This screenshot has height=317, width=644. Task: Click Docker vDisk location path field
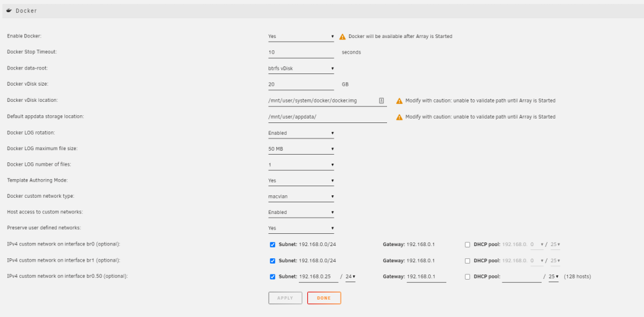[x=327, y=101]
